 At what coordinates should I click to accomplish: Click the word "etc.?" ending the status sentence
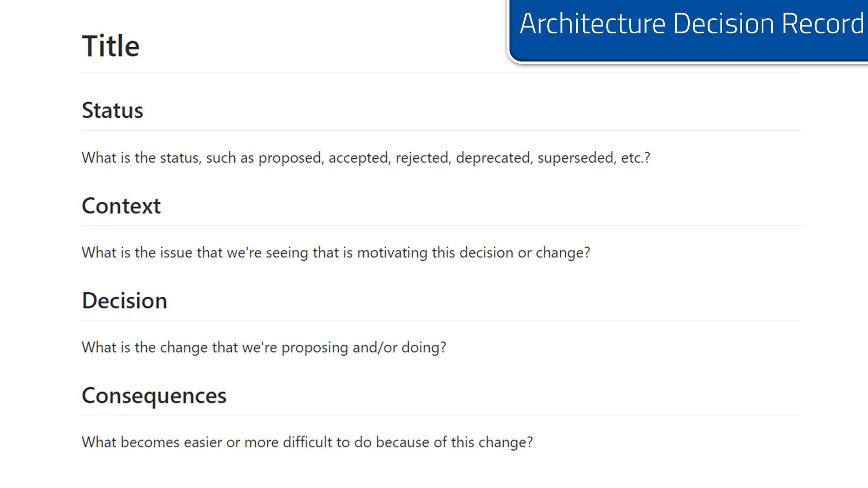tap(636, 158)
